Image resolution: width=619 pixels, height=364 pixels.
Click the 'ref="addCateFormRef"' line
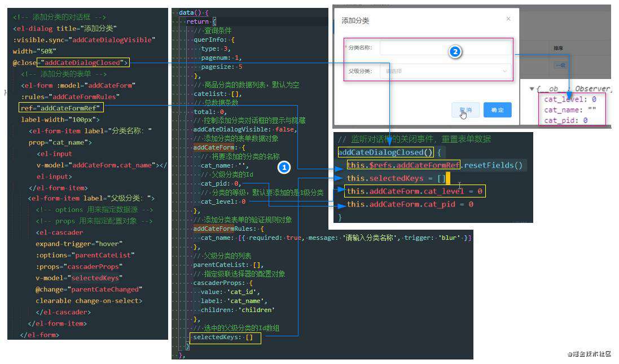pyautogui.click(x=61, y=108)
